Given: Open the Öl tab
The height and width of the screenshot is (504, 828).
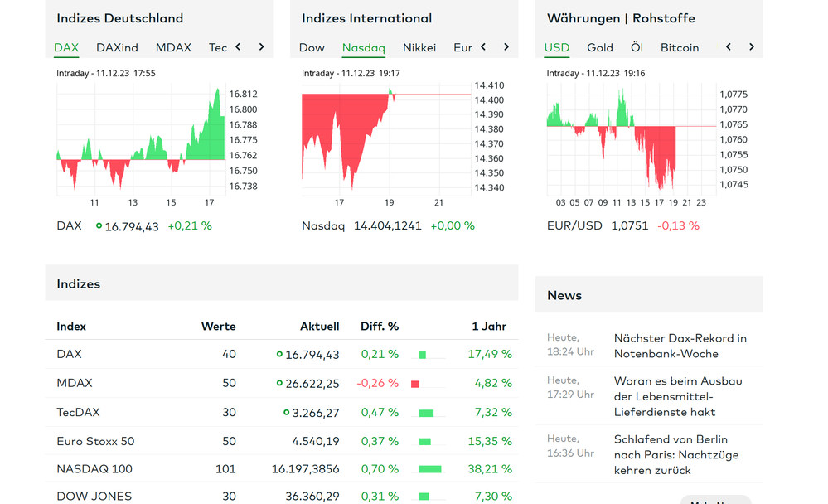Looking at the screenshot, I should pos(637,47).
